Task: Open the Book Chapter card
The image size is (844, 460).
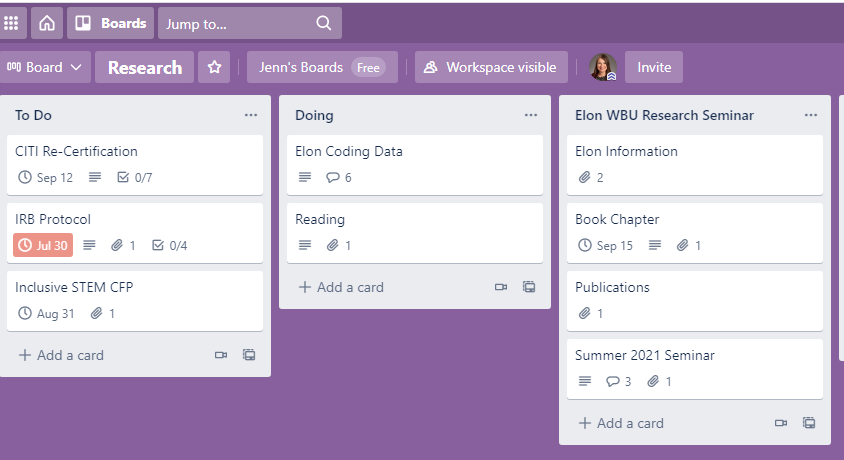Action: coord(694,233)
